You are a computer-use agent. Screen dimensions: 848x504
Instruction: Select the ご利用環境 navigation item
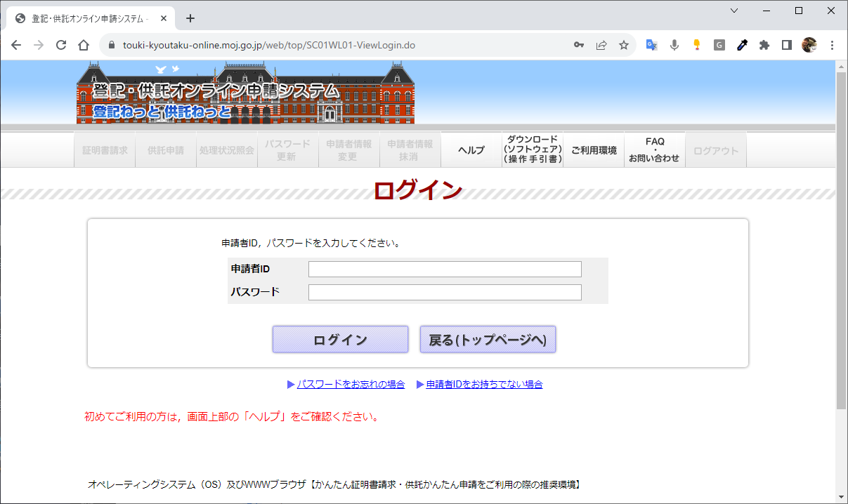click(x=594, y=150)
